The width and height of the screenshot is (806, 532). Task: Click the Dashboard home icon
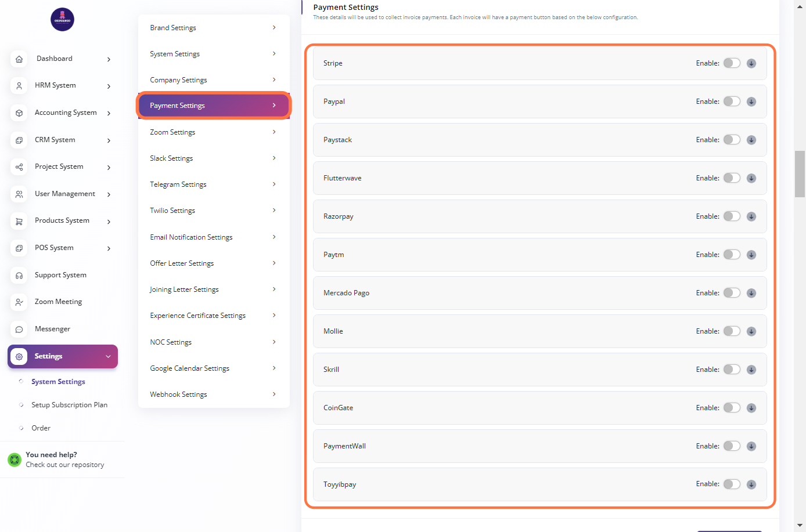(x=19, y=59)
